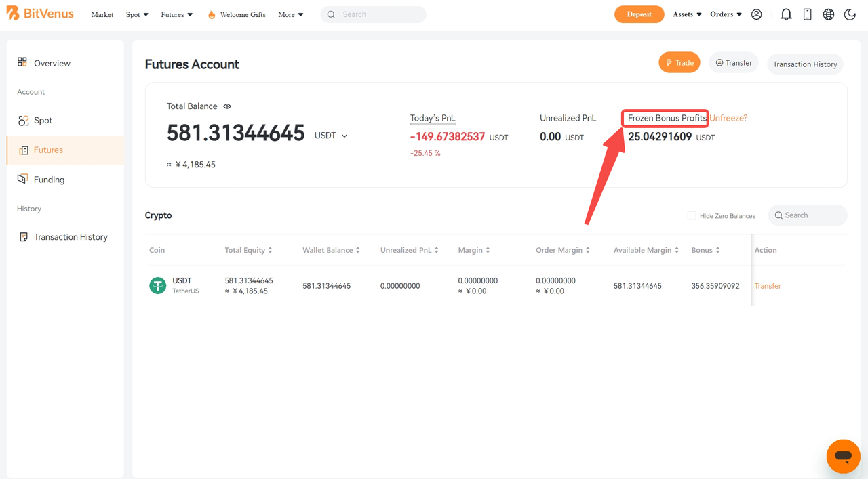868x479 pixels.
Task: Open Welcome Gifts page
Action: 243,14
